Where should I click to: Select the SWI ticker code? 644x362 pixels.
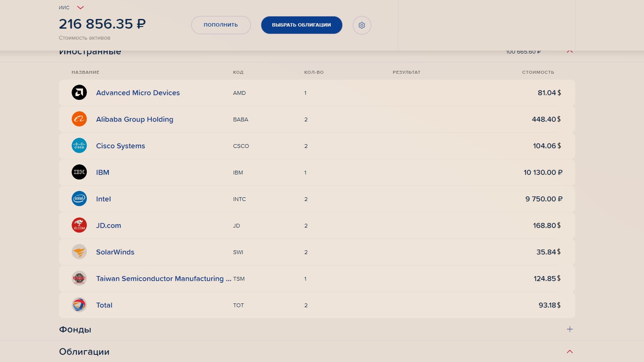pyautogui.click(x=238, y=252)
